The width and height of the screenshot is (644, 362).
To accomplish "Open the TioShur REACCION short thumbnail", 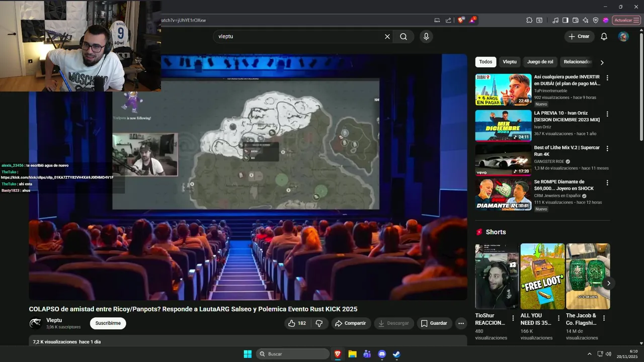I will coord(497,276).
